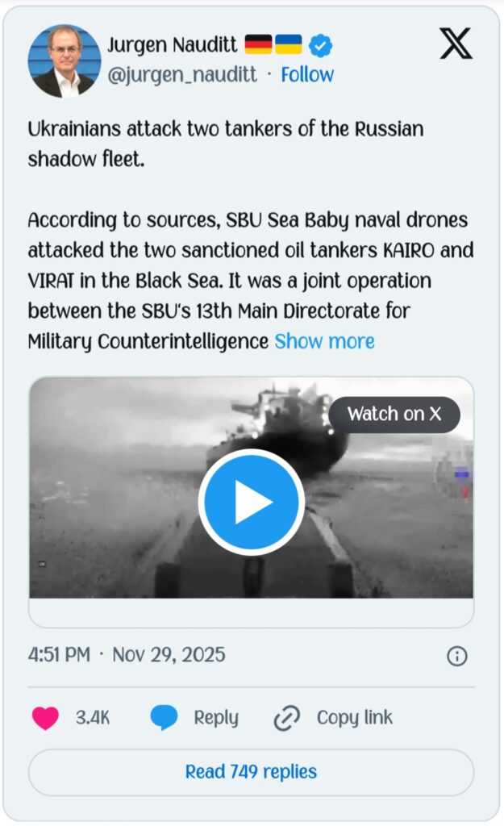
Task: Click the blue verified checkmark badge
Action: point(320,45)
